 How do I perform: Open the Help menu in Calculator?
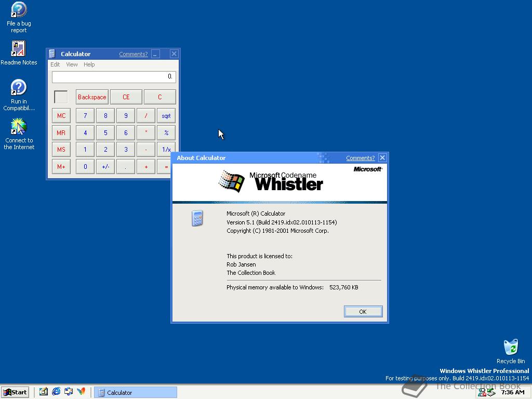click(89, 64)
